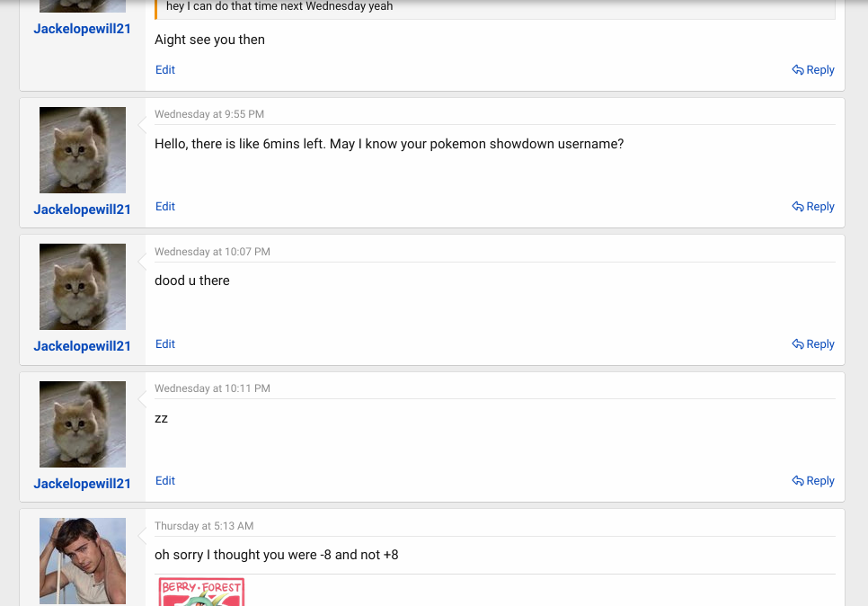Edit the pokemon showdown username question message

click(164, 206)
